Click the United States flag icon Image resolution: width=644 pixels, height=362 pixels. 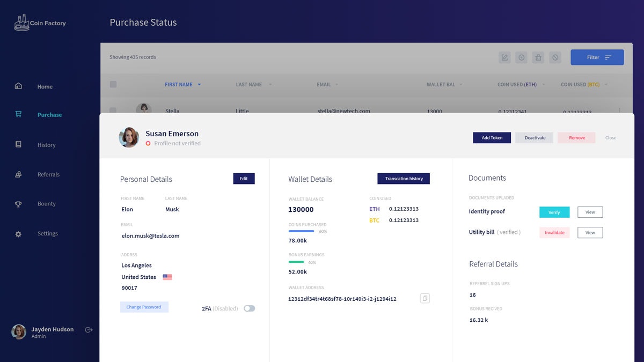point(167,277)
